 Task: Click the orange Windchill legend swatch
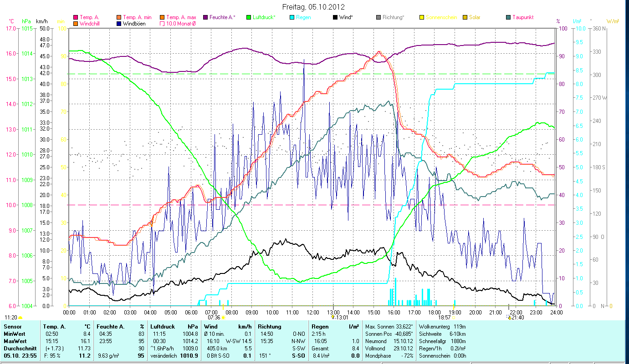point(76,23)
